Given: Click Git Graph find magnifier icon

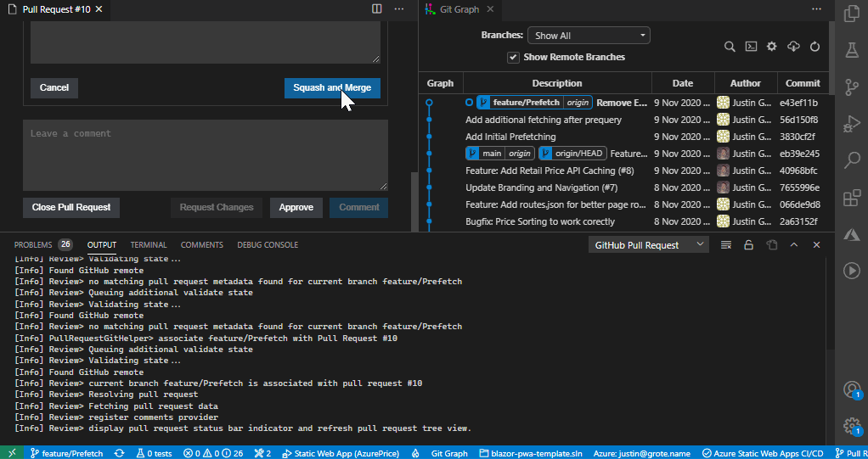Looking at the screenshot, I should point(730,47).
